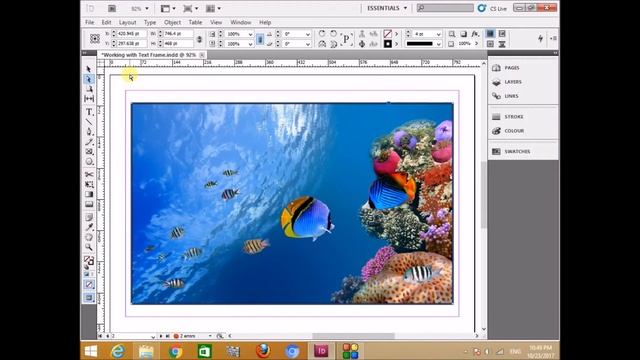This screenshot has height=360, width=640.
Task: Select the Note tool
Action: click(x=89, y=217)
